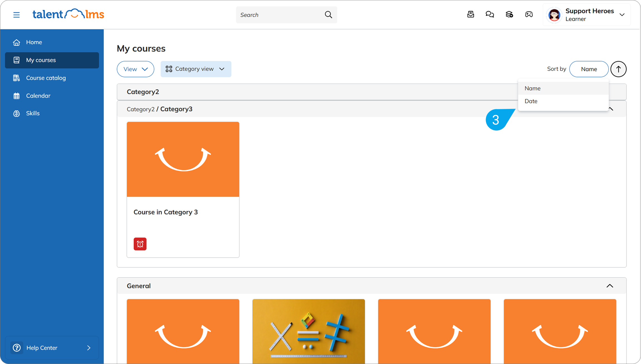This screenshot has height=364, width=641.
Task: Select Name in the sort menu
Action: (x=563, y=88)
